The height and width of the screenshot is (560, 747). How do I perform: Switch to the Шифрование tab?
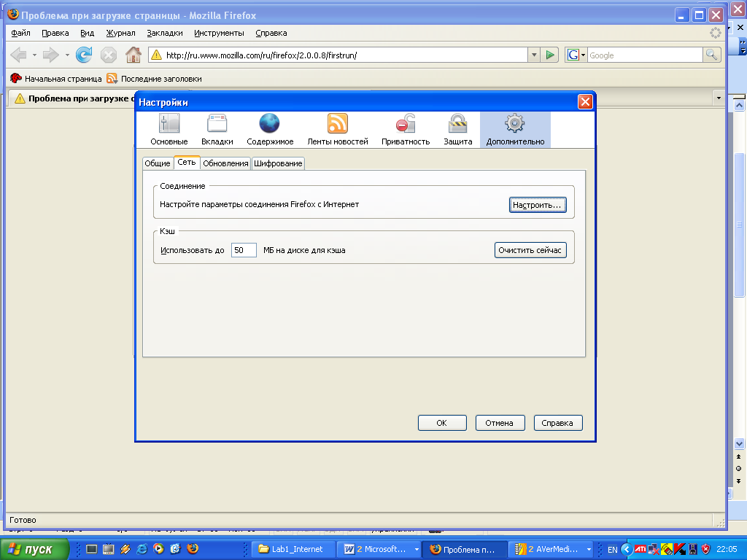click(x=278, y=163)
